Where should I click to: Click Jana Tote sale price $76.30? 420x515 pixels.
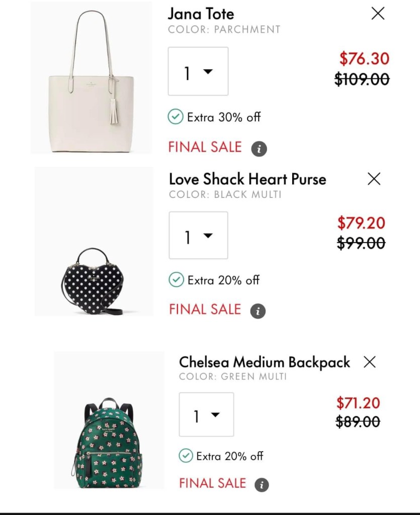click(364, 59)
